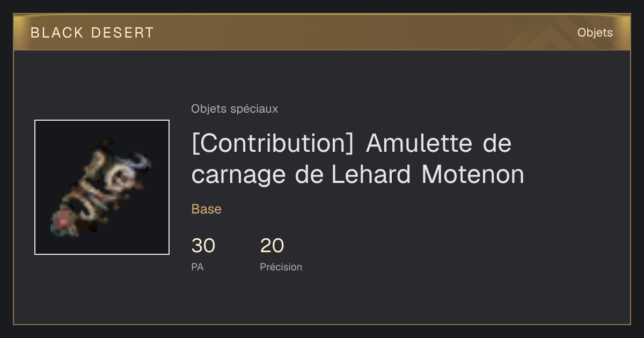Viewport: 644px width, 338px height.
Task: Click the [Contribution] tag in the title
Action: pyautogui.click(x=273, y=144)
